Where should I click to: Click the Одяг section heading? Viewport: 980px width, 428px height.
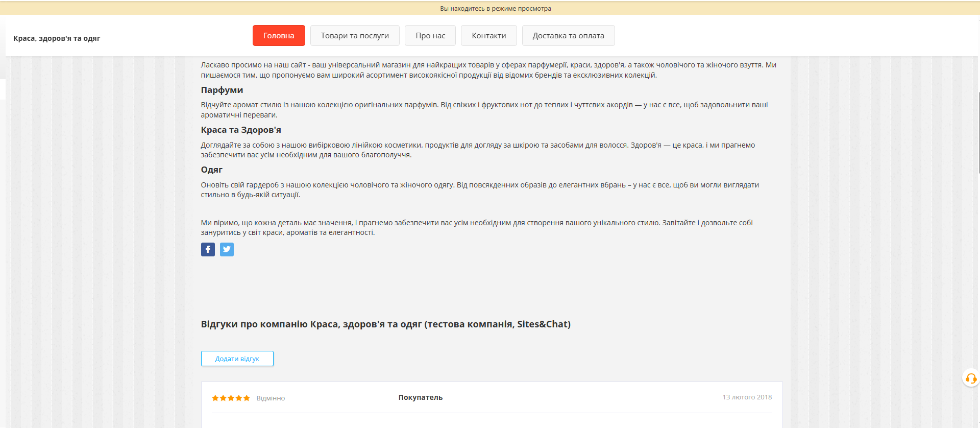point(212,170)
